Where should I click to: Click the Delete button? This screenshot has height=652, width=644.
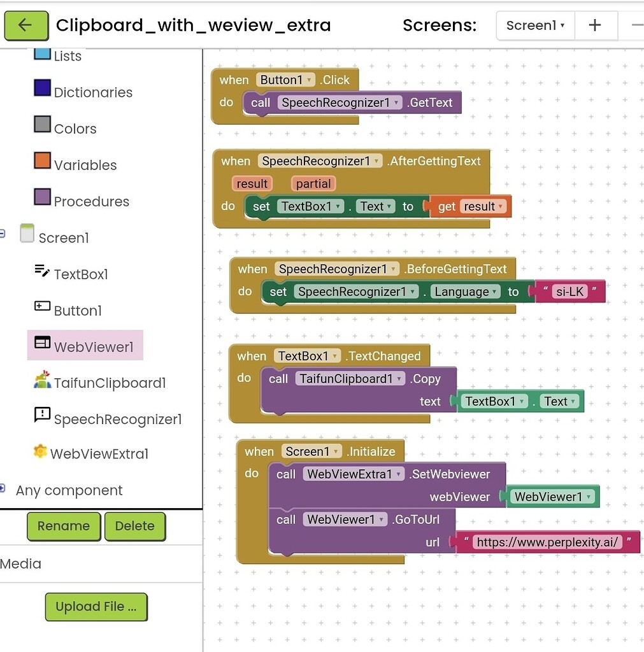coord(135,526)
